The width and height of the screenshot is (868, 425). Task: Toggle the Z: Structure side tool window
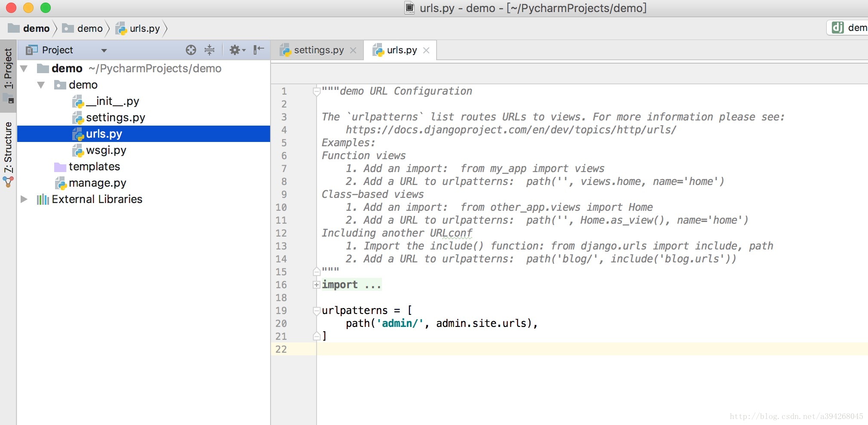point(8,154)
